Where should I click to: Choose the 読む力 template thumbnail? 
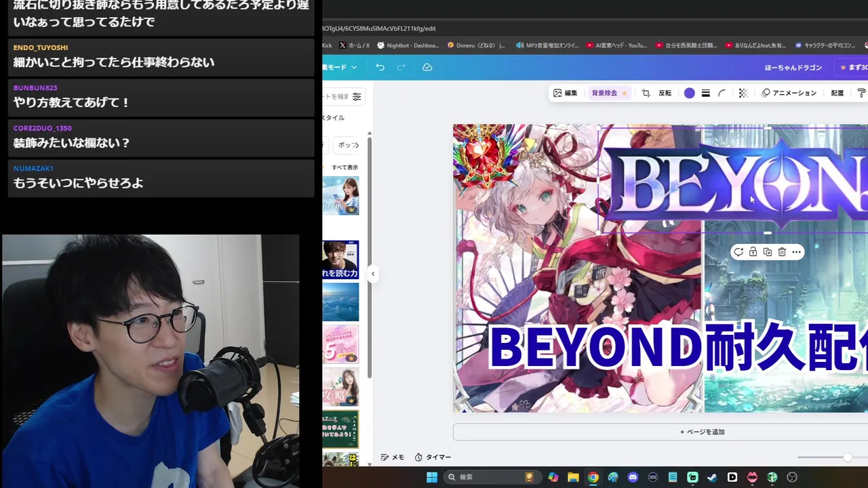tap(340, 260)
